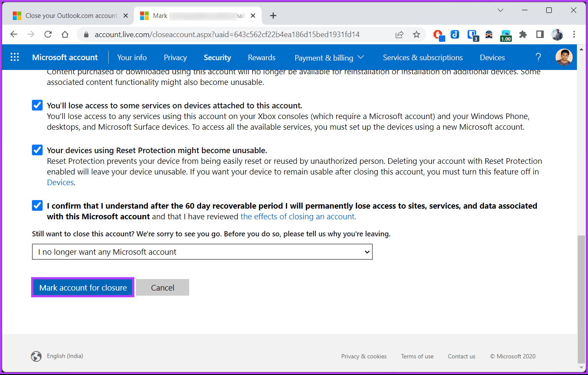Open the extension showing 1.00 badge
Screen dimensions: 588x375
(506, 35)
